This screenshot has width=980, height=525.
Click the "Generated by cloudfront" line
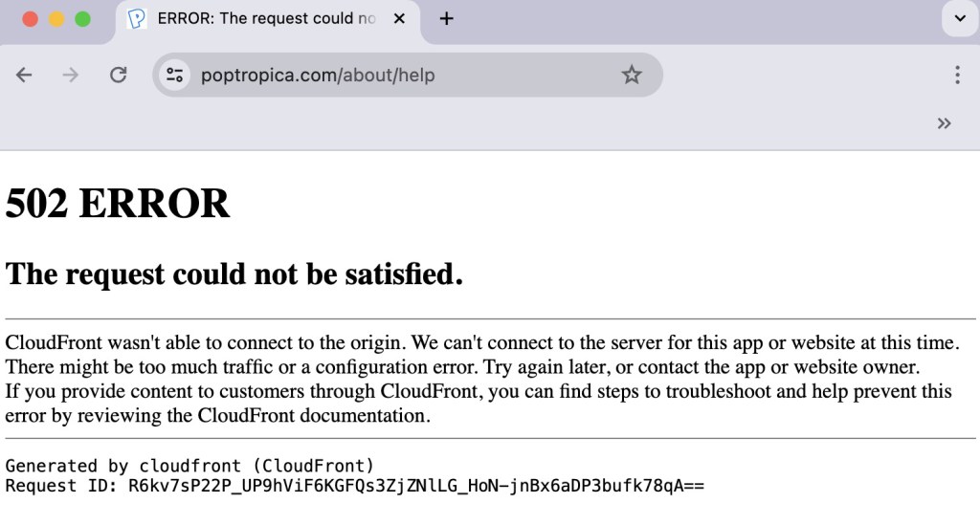point(189,466)
